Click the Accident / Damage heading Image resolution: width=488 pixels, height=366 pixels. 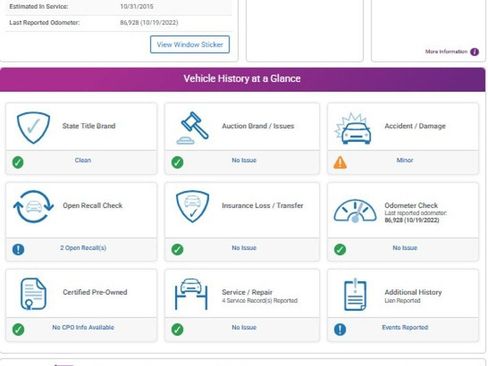click(x=415, y=126)
